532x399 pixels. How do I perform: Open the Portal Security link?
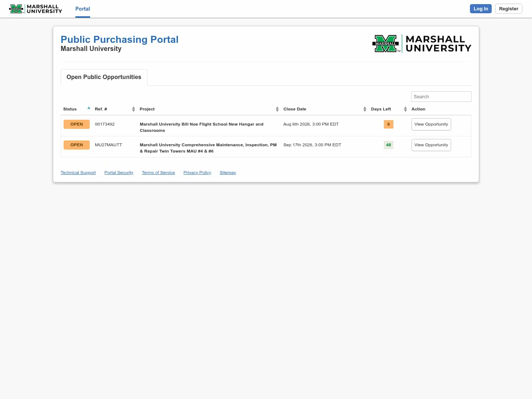pos(119,173)
